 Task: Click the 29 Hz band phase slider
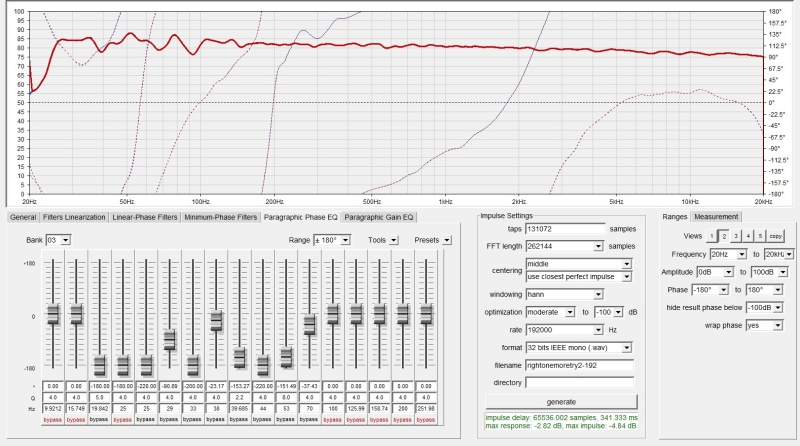coord(170,339)
